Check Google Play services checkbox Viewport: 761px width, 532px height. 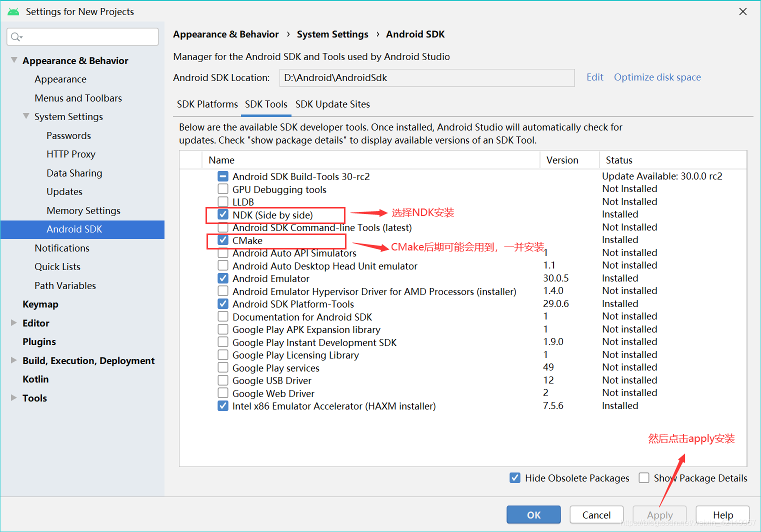223,368
